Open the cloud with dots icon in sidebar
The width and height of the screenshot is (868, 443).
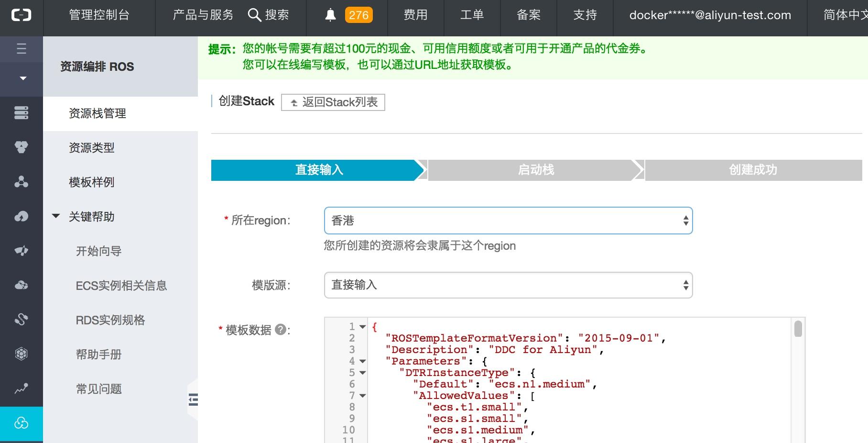click(22, 285)
